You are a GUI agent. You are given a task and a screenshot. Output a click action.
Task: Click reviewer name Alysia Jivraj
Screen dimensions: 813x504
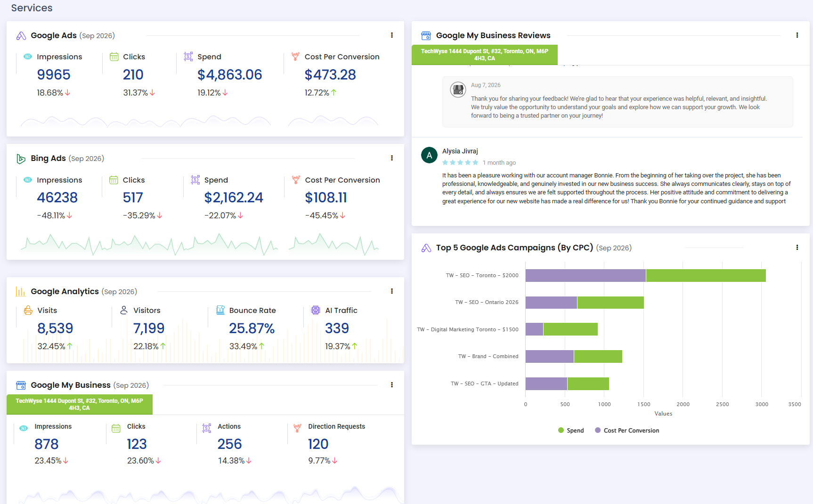(x=460, y=151)
